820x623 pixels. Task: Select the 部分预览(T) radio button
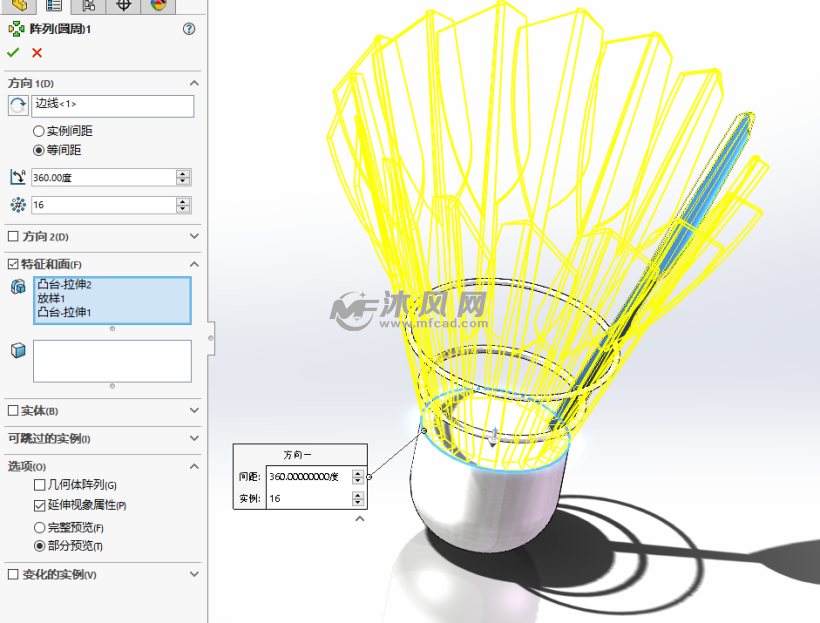(39, 546)
